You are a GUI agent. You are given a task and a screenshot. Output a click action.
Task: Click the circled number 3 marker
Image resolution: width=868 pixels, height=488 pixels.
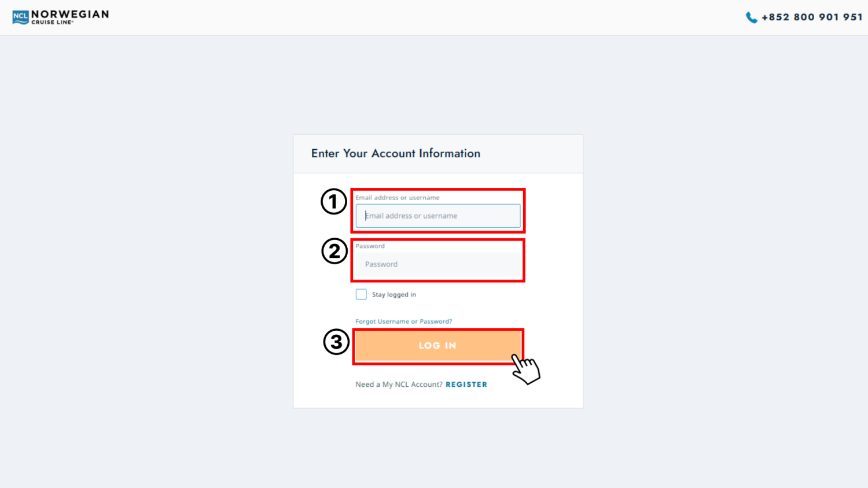point(336,342)
